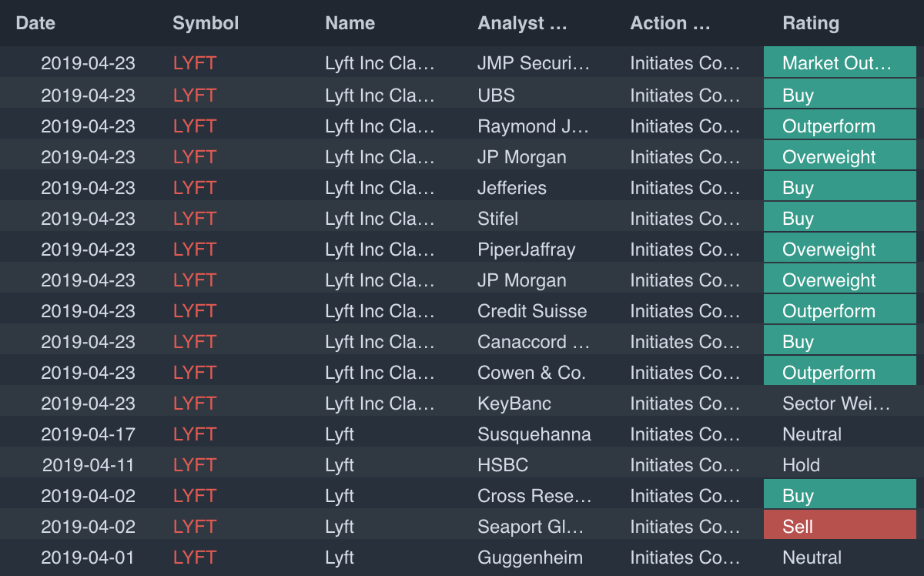Click the UBS analyst cell
Image resolution: width=924 pixels, height=576 pixels.
click(x=496, y=95)
